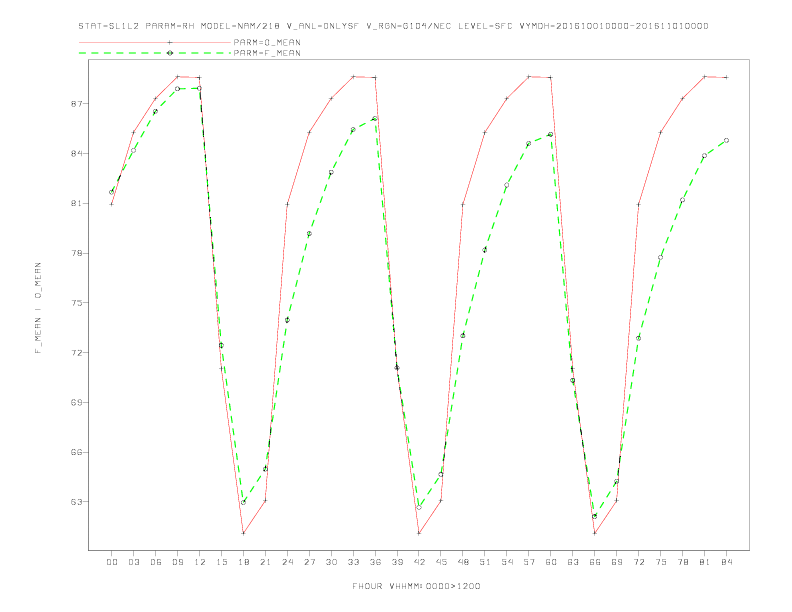792x612 pixels.
Task: Click the y-axis tick value 75
Action: point(76,303)
